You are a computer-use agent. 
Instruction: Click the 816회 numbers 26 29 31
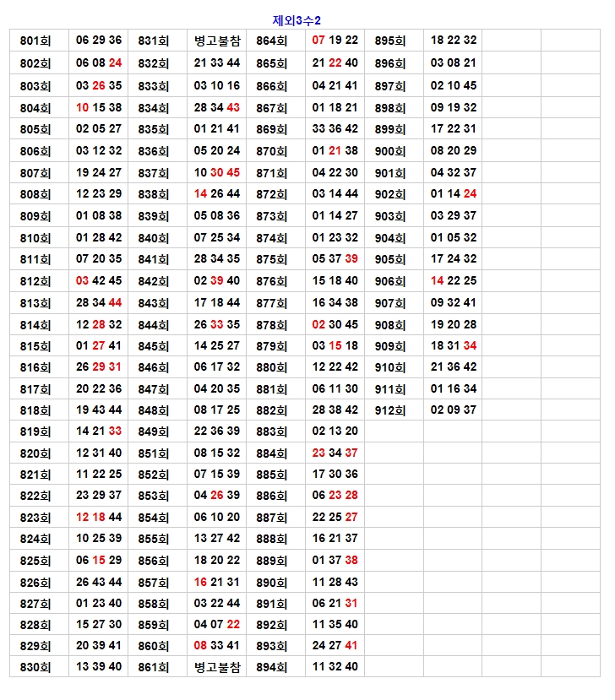pos(98,367)
